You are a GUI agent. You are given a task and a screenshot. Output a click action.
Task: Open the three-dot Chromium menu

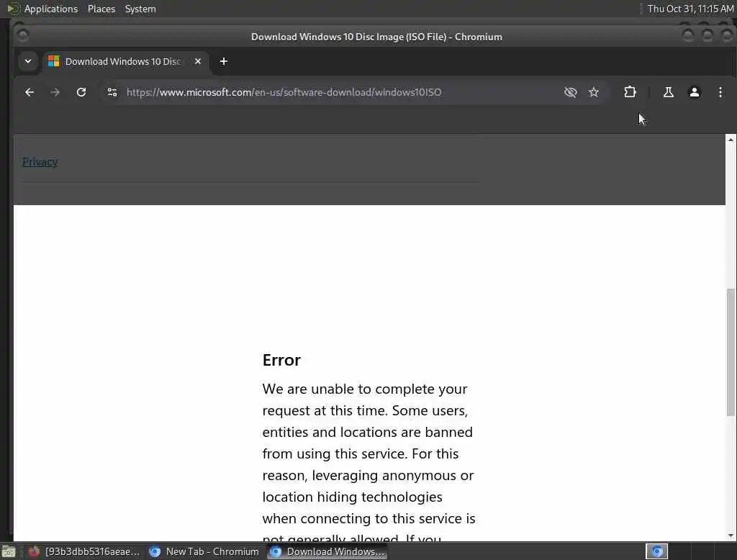click(720, 92)
